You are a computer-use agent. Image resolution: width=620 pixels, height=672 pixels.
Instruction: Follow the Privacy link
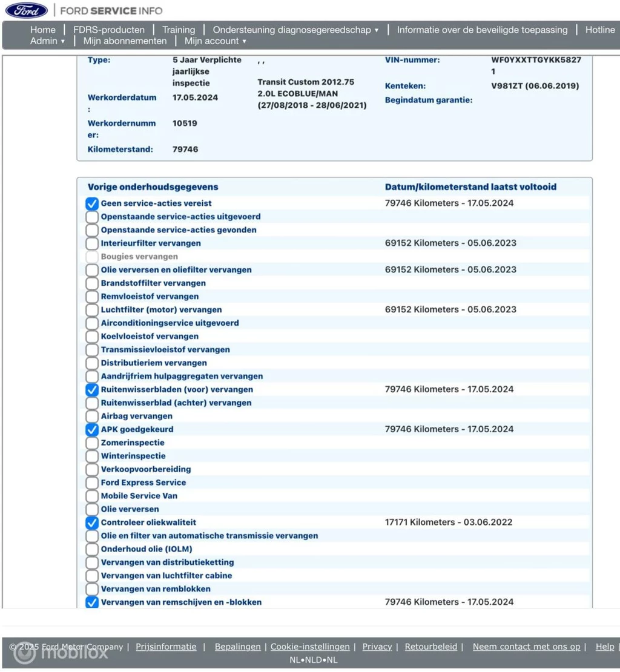377,647
